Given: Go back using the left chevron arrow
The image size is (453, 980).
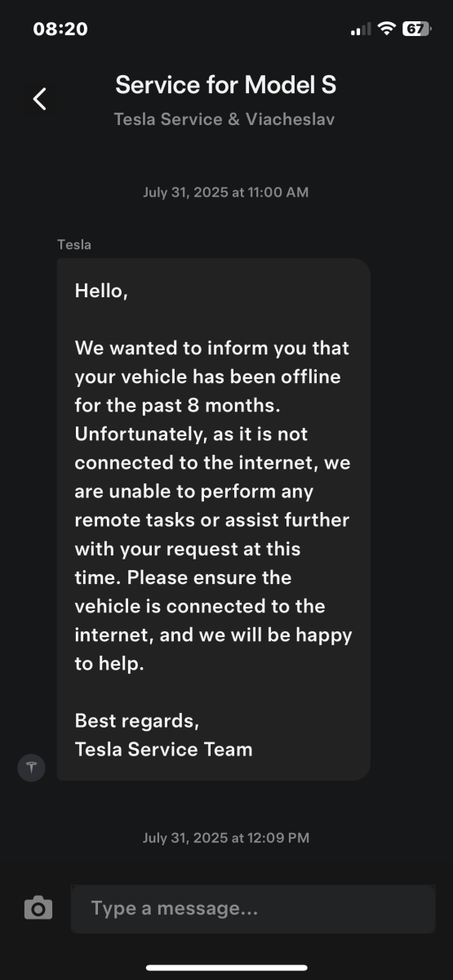Looking at the screenshot, I should tap(39, 99).
